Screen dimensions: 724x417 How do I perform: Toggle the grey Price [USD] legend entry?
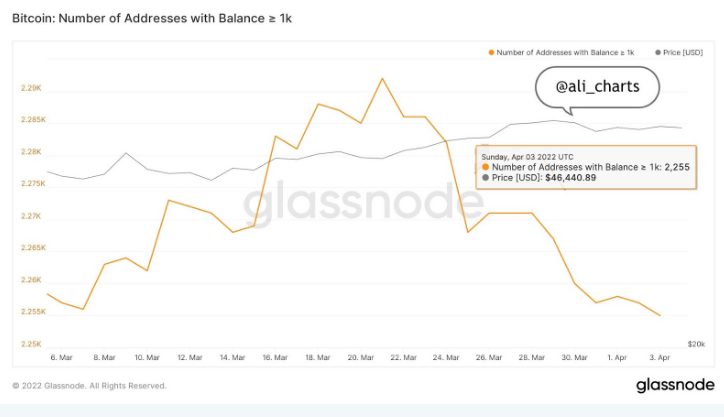tap(679, 53)
